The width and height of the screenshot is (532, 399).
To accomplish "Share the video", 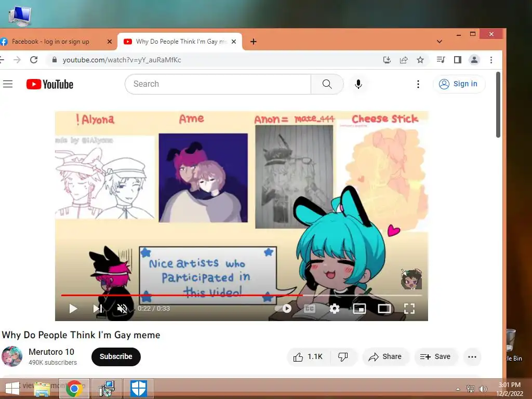I will tap(385, 356).
